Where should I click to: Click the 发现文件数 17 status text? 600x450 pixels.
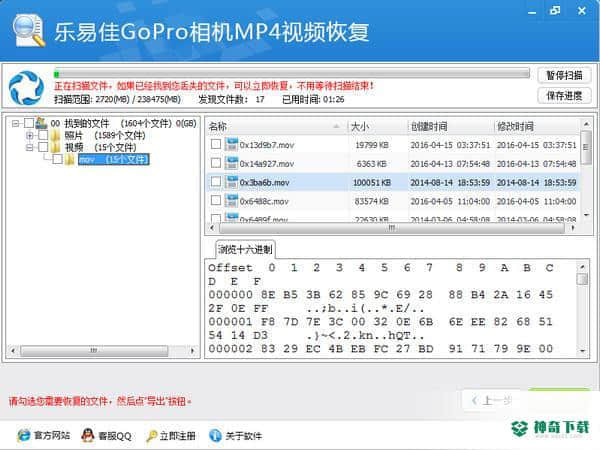click(231, 99)
